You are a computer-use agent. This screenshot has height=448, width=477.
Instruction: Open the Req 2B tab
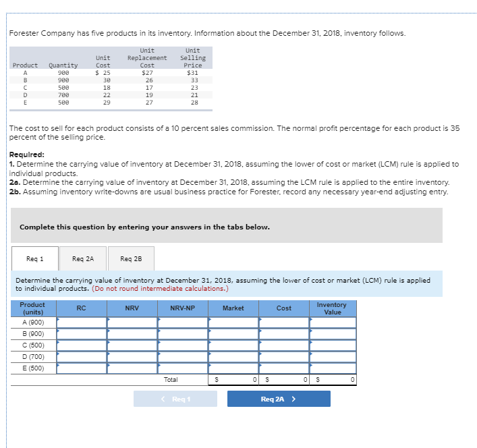pyautogui.click(x=131, y=258)
